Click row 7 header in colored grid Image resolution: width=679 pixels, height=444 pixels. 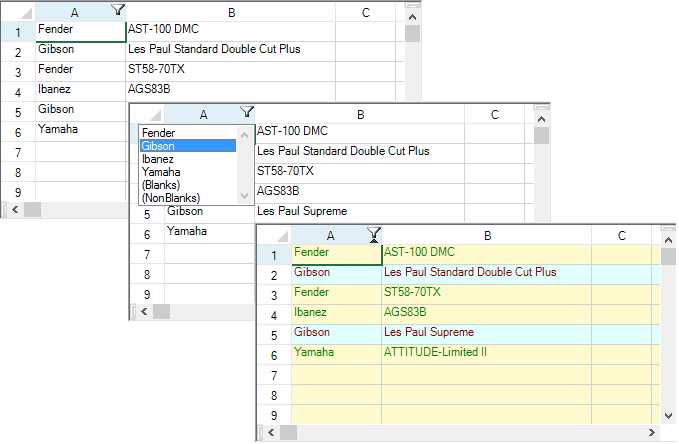click(274, 374)
